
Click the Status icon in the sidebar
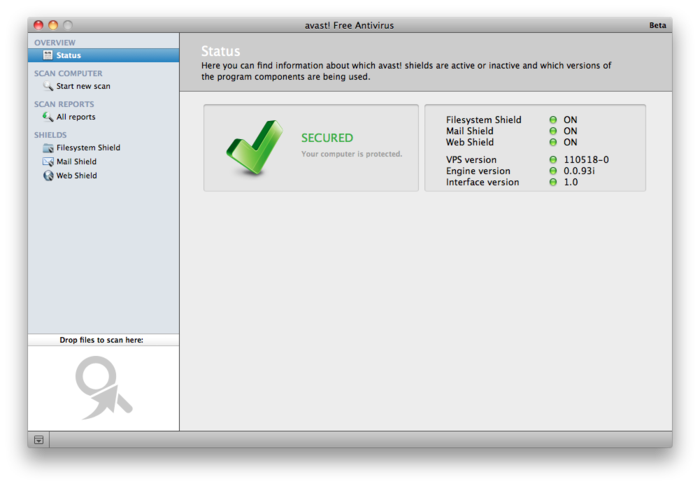47,56
